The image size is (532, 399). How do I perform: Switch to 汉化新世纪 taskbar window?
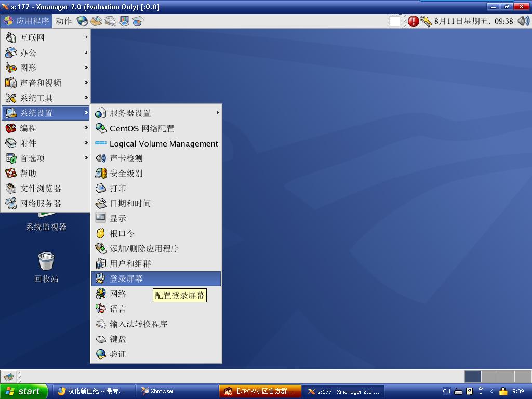pos(94,391)
